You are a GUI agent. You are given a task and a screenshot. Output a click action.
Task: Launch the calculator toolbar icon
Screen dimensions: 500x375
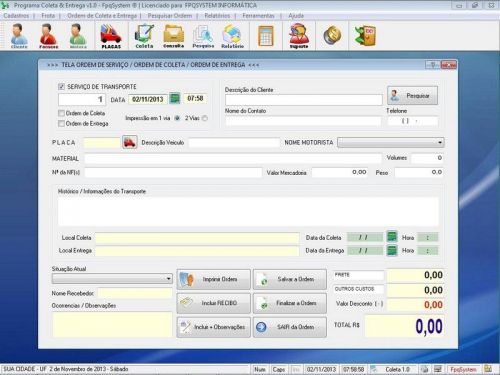coord(266,36)
